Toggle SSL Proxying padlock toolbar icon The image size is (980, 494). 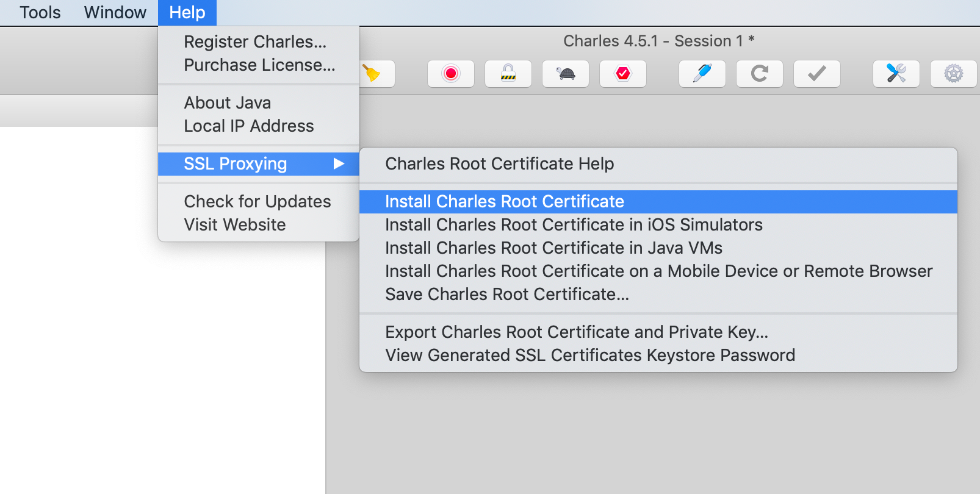click(508, 74)
